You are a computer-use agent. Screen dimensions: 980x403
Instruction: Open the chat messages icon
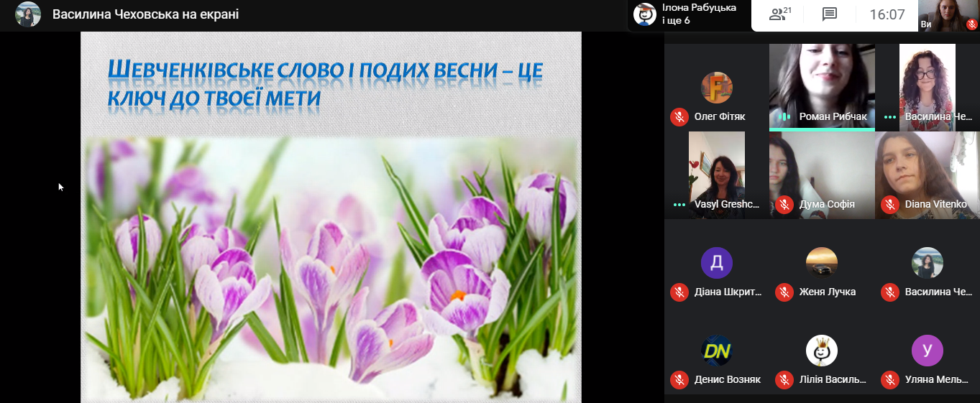pos(830,14)
